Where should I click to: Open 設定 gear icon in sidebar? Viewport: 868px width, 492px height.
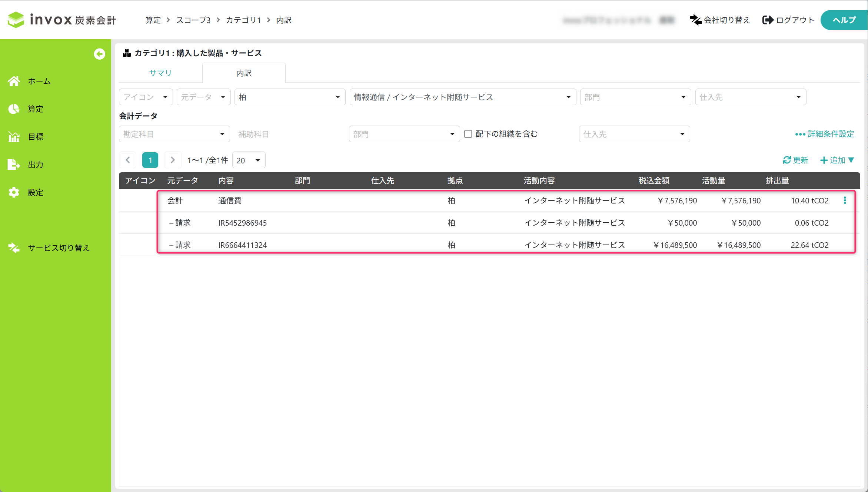(x=14, y=192)
